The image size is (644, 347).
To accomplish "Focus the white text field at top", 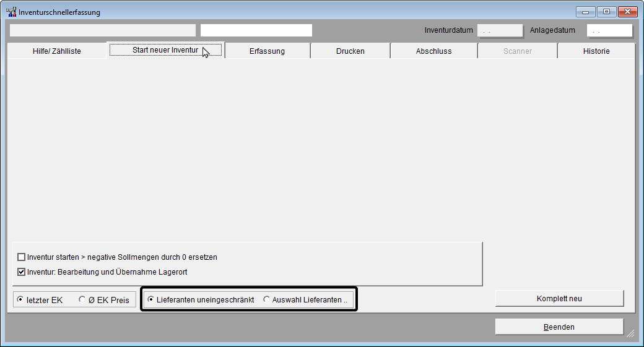I will point(256,30).
